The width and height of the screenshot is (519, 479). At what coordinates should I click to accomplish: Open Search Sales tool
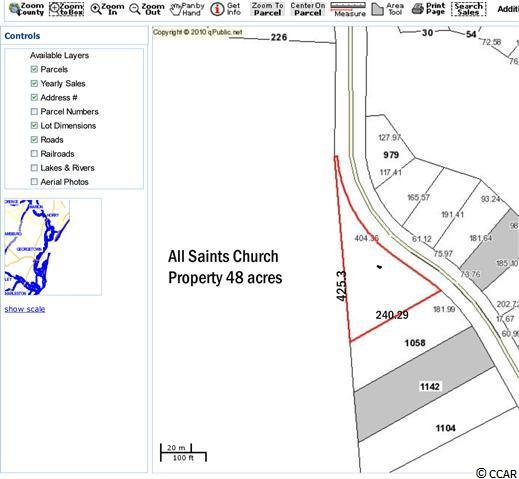(x=469, y=9)
